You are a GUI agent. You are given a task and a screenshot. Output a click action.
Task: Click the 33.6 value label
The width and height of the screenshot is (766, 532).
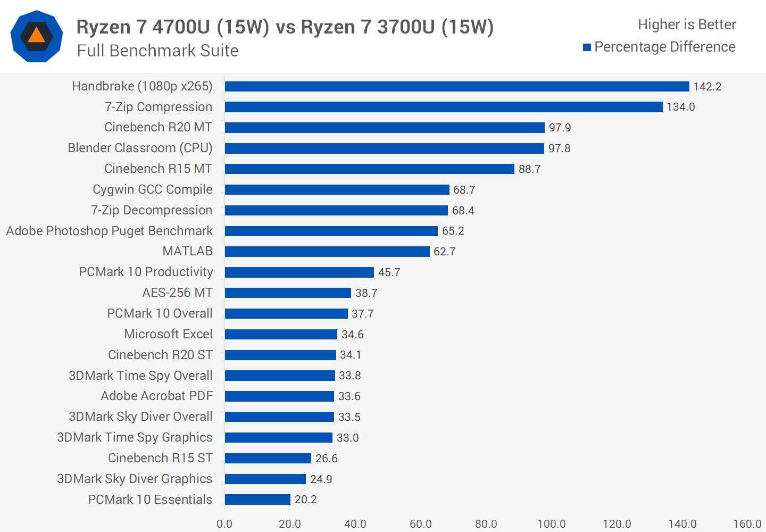[349, 396]
